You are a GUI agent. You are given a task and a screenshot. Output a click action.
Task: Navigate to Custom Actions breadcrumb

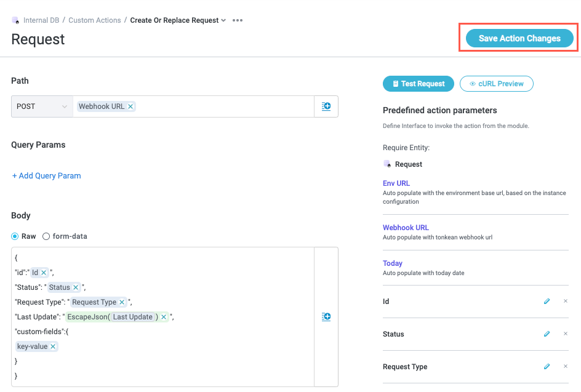pos(95,20)
